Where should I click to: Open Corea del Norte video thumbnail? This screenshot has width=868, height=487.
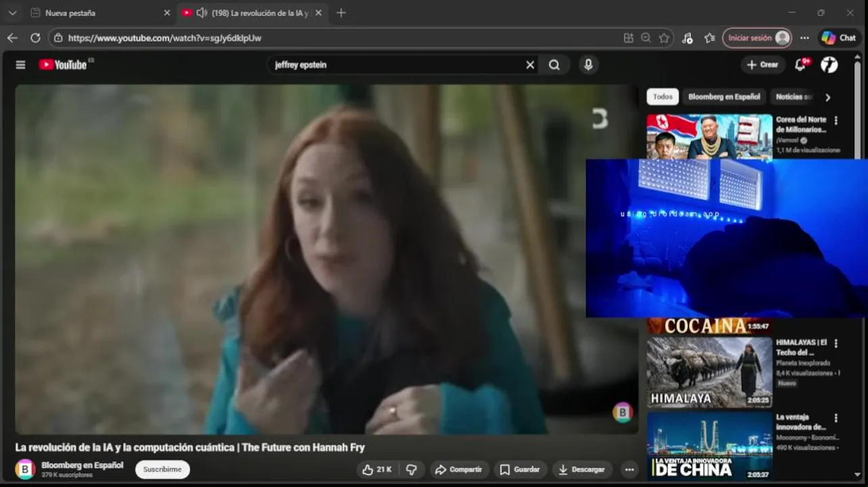pyautogui.click(x=709, y=137)
